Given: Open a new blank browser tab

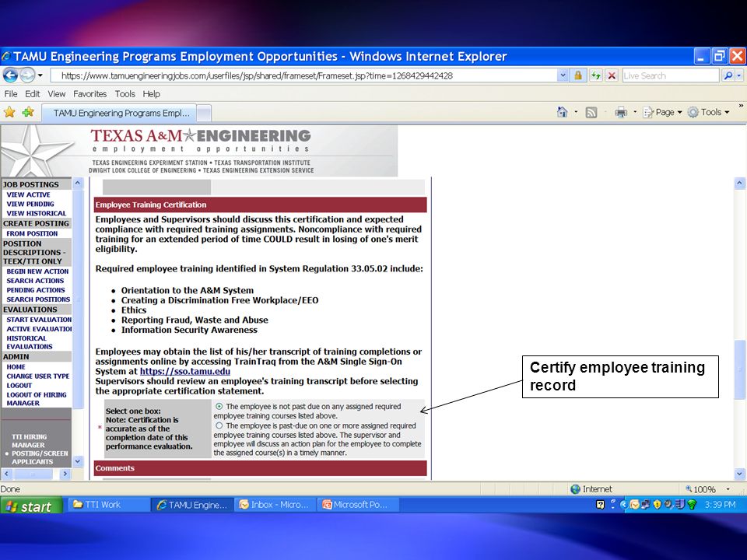Looking at the screenshot, I should [x=204, y=114].
